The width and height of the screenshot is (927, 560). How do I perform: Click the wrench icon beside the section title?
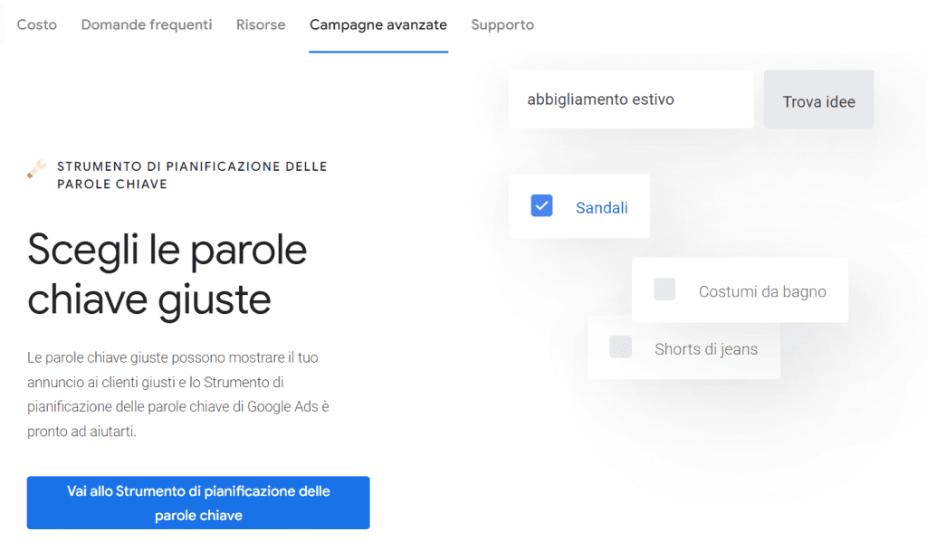coord(37,168)
